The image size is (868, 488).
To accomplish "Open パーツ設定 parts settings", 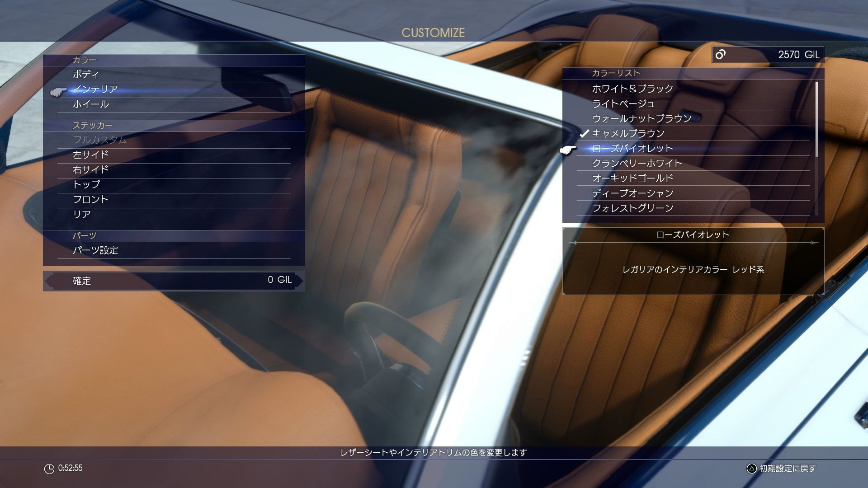I will tap(174, 250).
